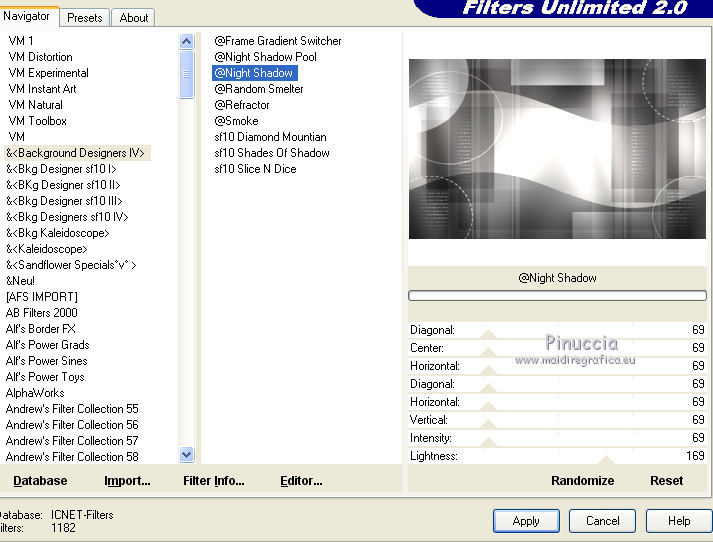Select &<Background Designers IV> category

(77, 153)
